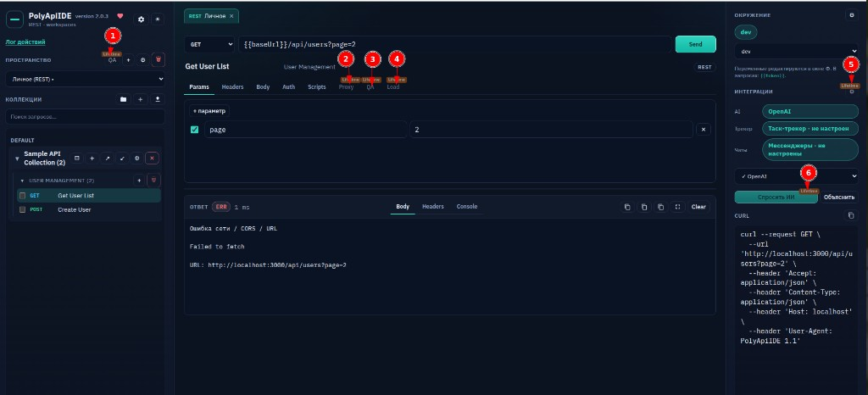Open the Console response tab

(x=467, y=206)
